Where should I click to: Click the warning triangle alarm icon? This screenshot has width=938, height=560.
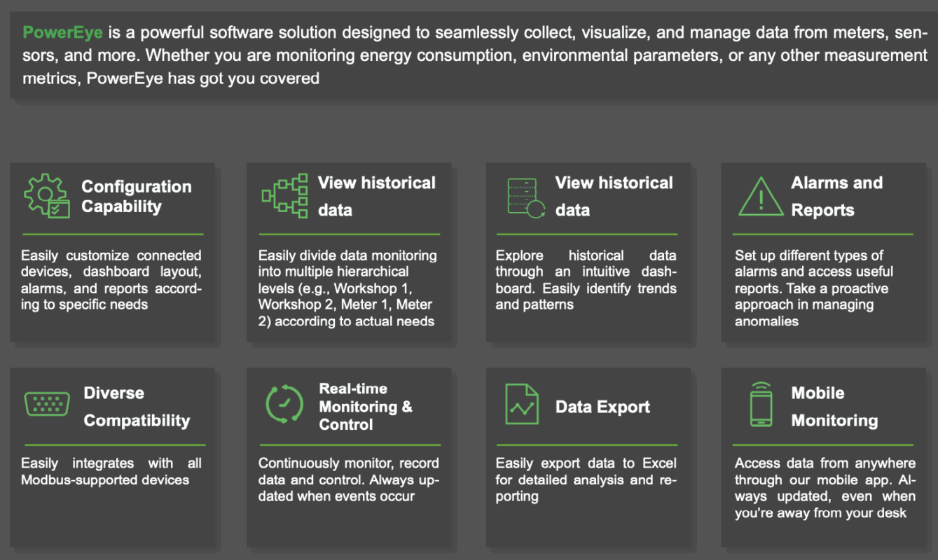pos(760,197)
